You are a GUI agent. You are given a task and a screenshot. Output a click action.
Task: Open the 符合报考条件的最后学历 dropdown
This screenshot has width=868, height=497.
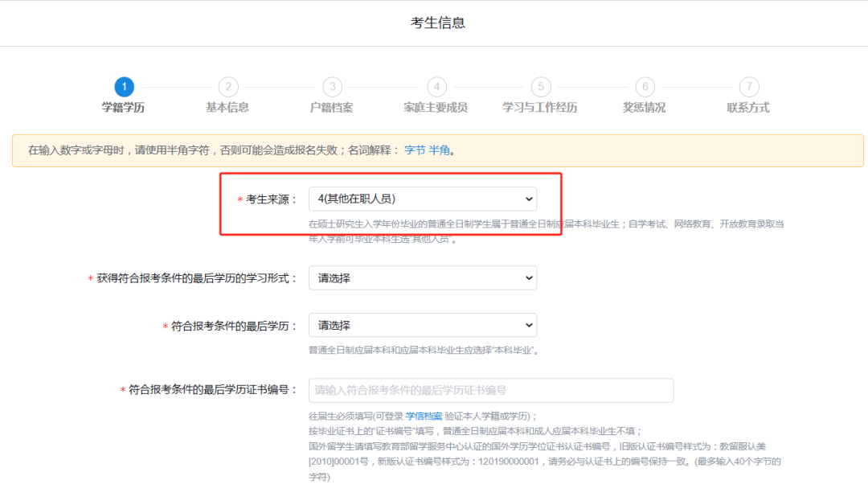tap(423, 326)
